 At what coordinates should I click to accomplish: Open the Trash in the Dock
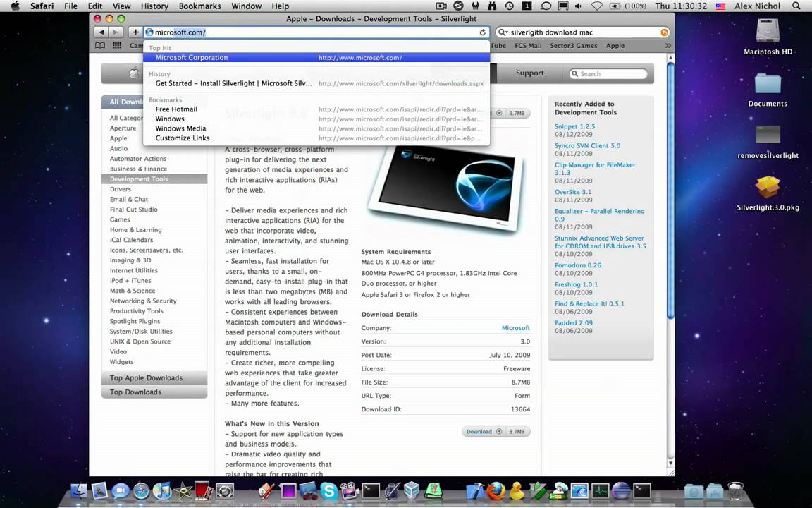[735, 491]
